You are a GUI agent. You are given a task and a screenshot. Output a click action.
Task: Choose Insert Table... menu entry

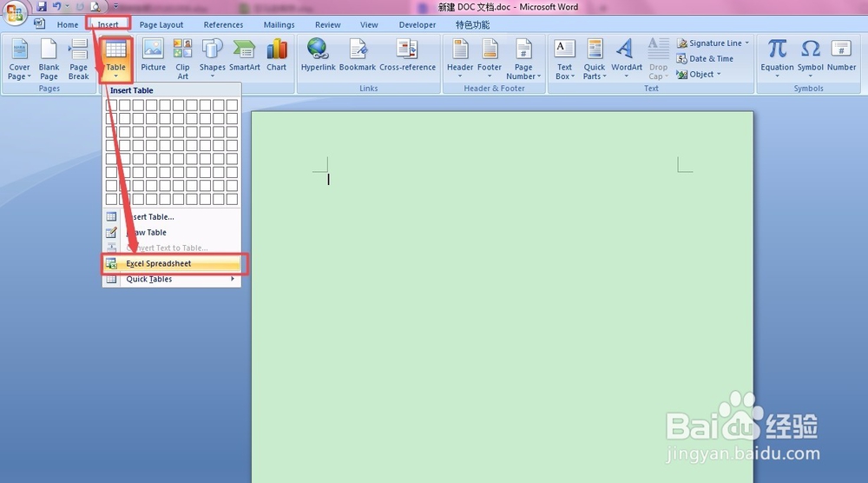[x=172, y=217]
